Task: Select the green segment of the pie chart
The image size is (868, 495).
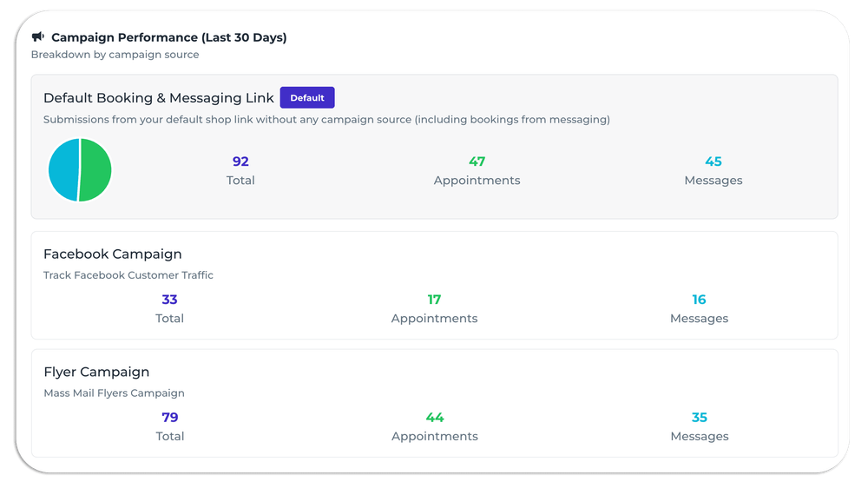Action: [95, 170]
